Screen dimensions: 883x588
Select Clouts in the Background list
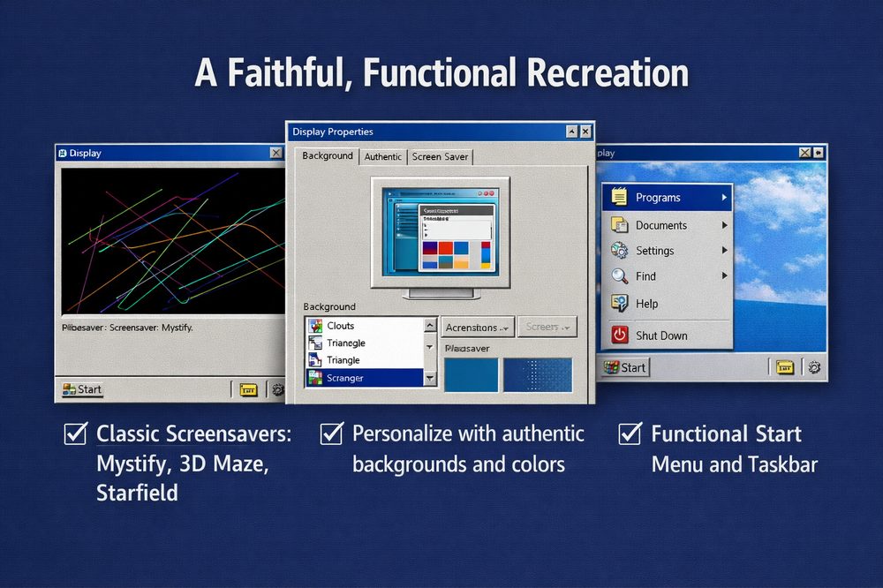pos(365,326)
